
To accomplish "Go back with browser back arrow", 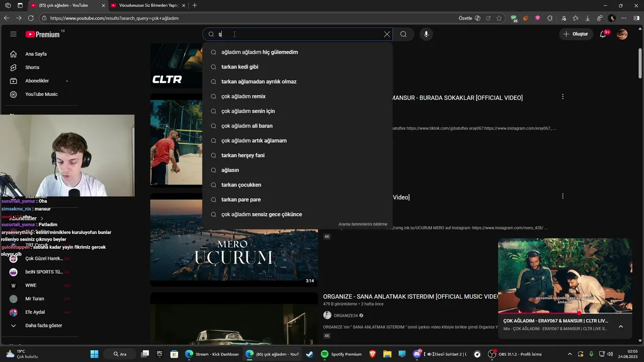I will point(7,18).
